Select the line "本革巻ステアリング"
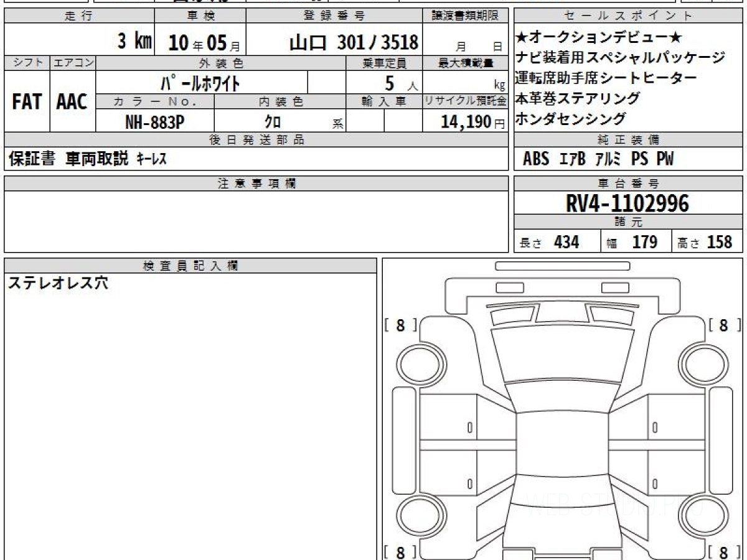 click(x=578, y=98)
